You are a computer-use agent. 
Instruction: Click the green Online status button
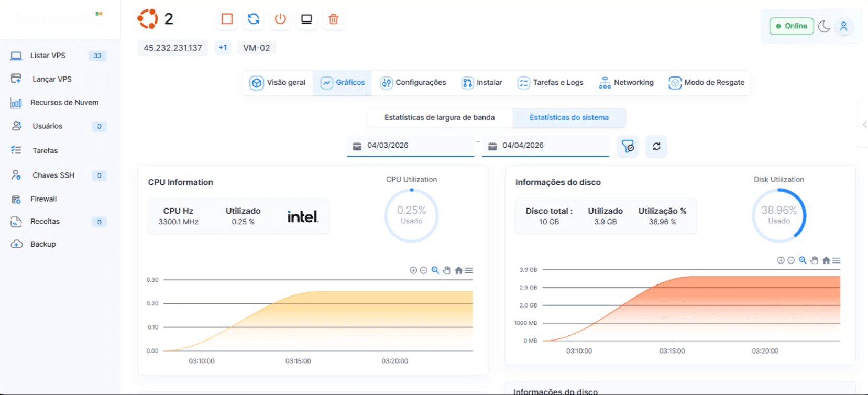click(792, 26)
